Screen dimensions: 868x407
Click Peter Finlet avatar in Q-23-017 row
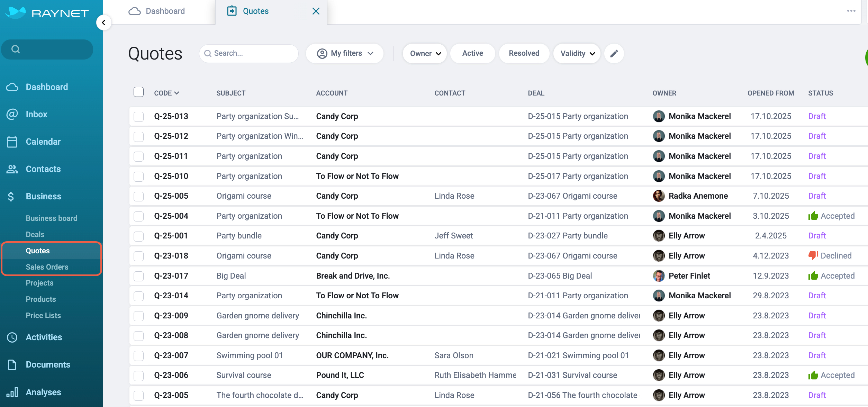pyautogui.click(x=659, y=276)
